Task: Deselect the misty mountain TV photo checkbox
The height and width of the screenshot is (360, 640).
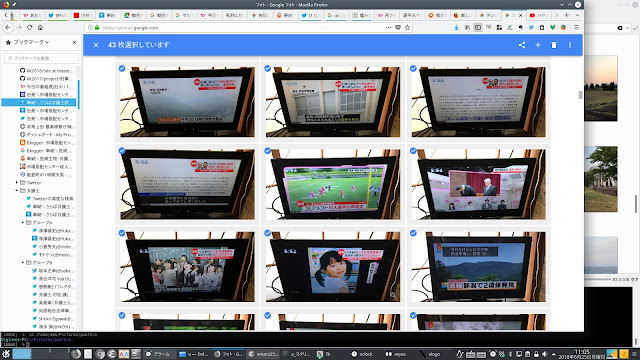Action: click(122, 68)
